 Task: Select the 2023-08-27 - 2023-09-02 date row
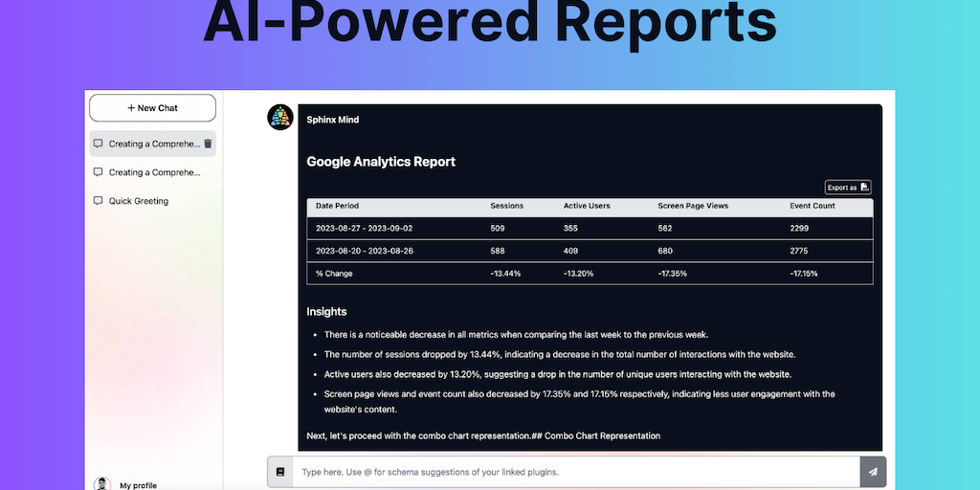click(x=364, y=229)
